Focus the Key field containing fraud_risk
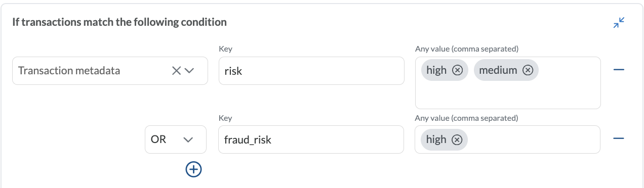 point(311,139)
